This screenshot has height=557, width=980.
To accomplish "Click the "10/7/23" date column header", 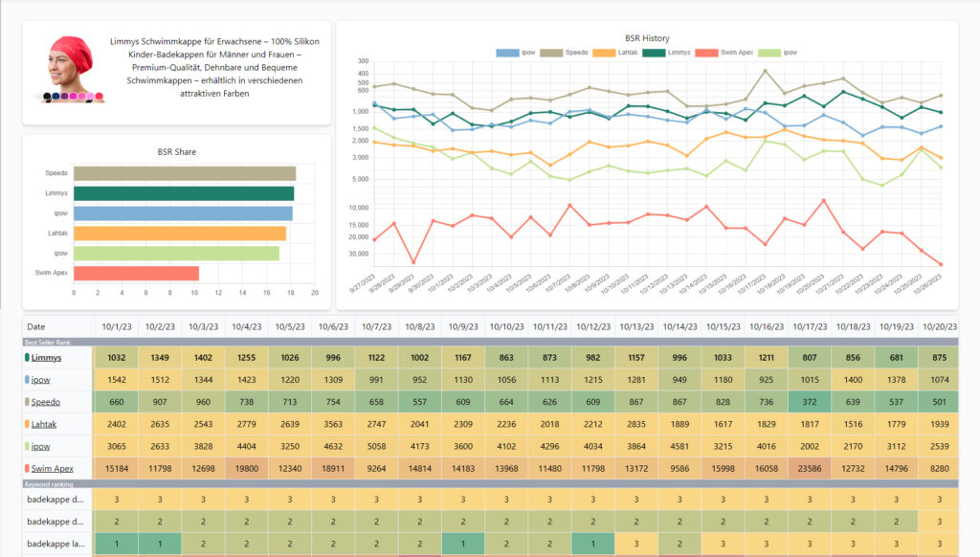I will [376, 326].
